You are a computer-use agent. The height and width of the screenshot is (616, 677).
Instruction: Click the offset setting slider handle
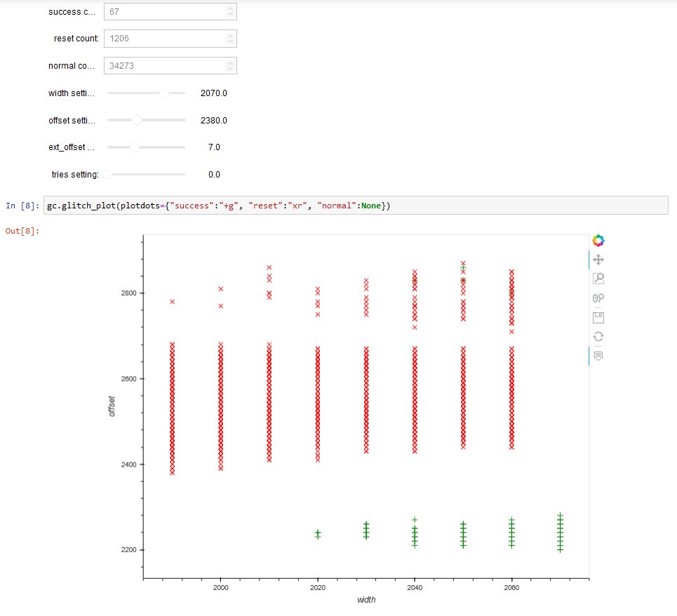pos(136,120)
